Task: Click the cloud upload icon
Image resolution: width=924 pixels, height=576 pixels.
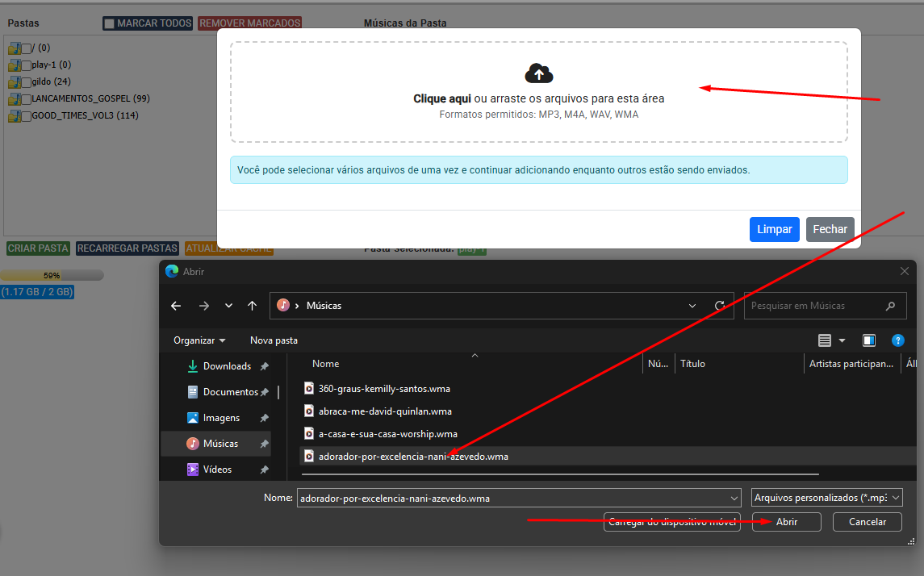Action: pyautogui.click(x=538, y=73)
